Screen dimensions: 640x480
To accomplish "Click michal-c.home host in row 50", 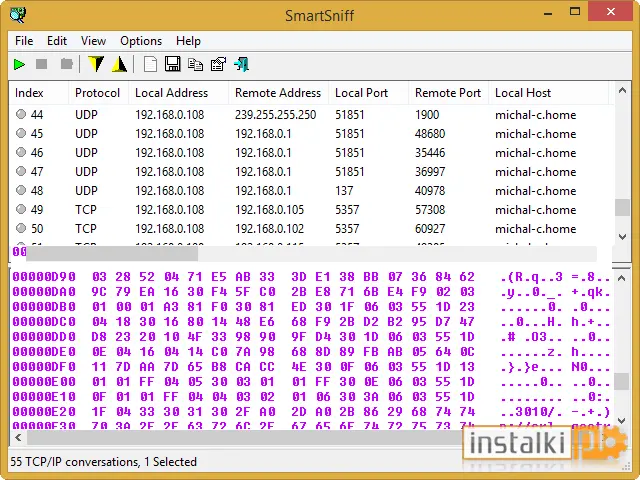I will pos(536,229).
